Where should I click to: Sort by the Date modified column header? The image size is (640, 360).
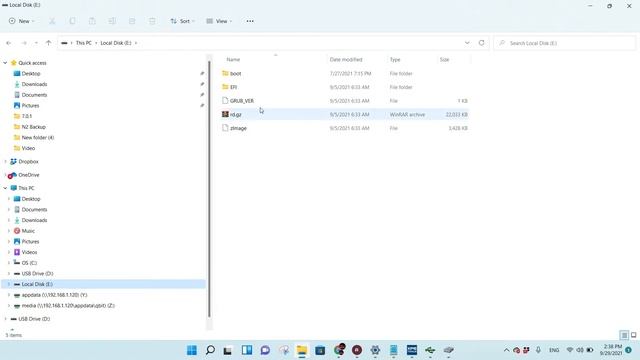point(346,60)
